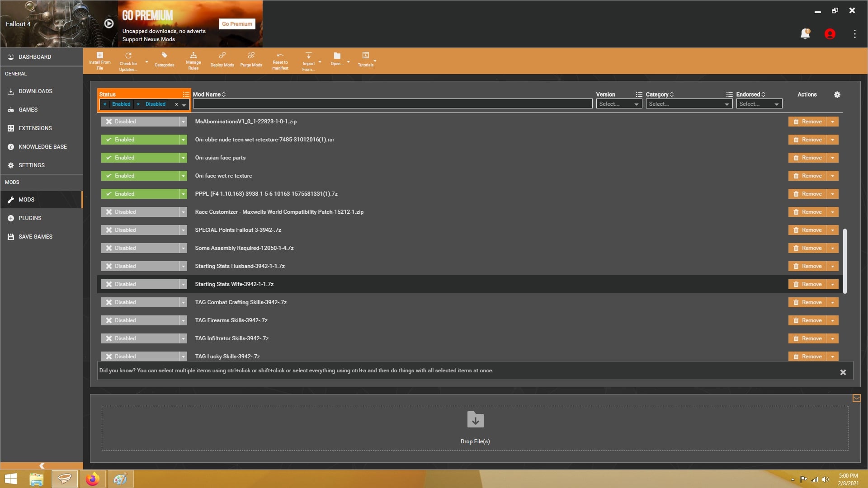Open Firefox from the taskbar
Image resolution: width=868 pixels, height=488 pixels.
pos(93,479)
